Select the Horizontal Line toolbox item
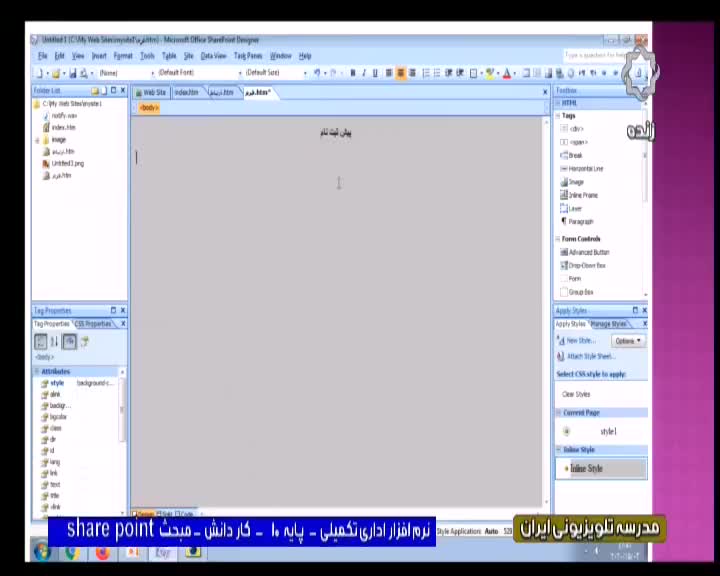Image resolution: width=720 pixels, height=576 pixels. click(585, 169)
